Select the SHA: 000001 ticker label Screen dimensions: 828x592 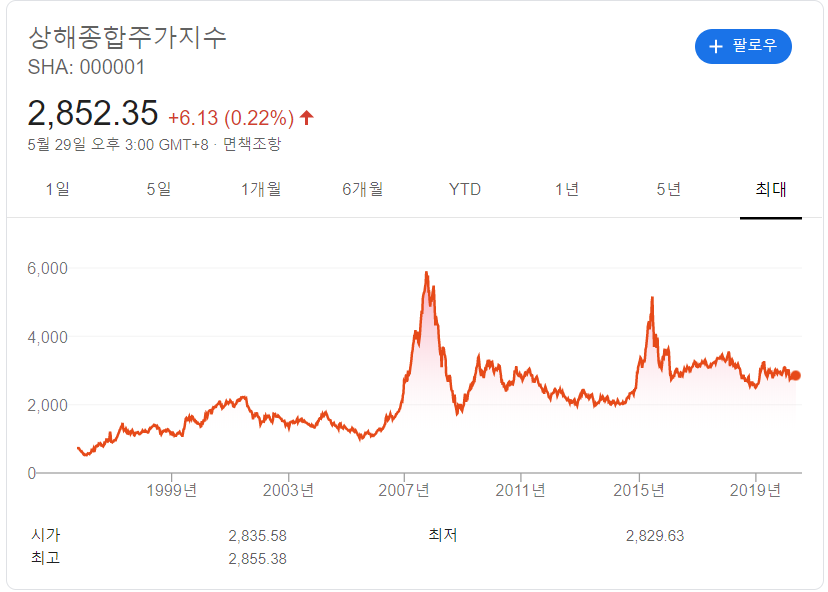pos(87,68)
